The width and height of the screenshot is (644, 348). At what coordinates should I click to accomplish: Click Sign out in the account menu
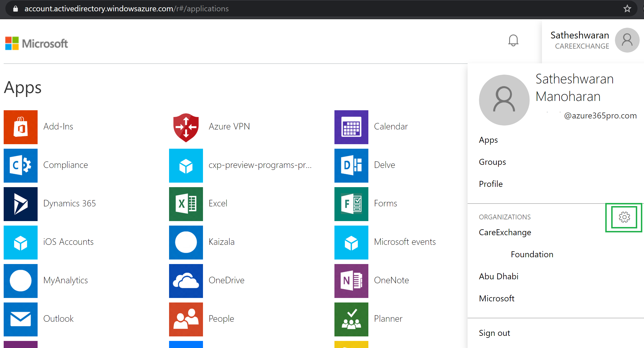[494, 333]
